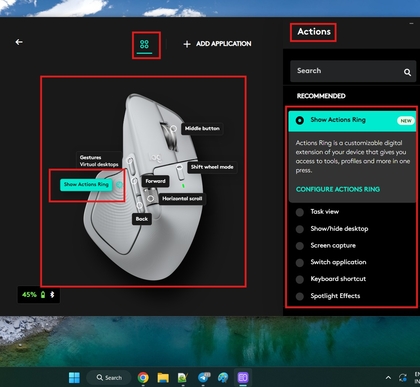The height and width of the screenshot is (387, 420).
Task: Click the thumb wheel hotspot circle
Action: [x=151, y=198]
